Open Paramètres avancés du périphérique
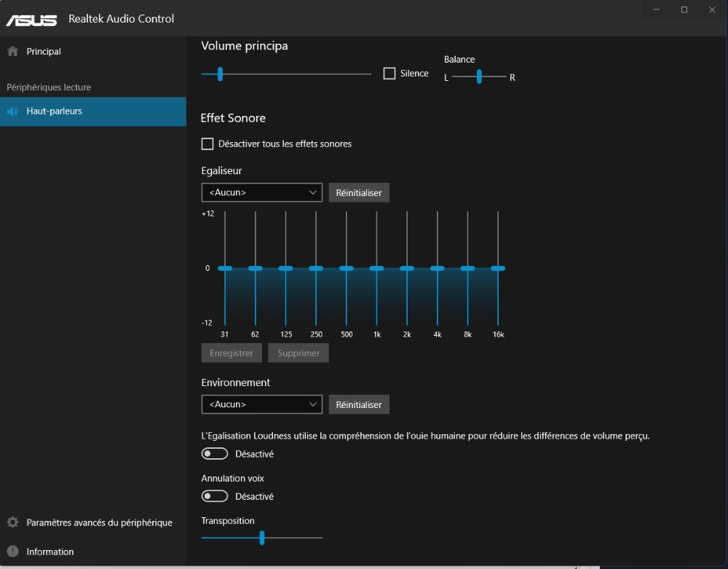 pos(99,522)
